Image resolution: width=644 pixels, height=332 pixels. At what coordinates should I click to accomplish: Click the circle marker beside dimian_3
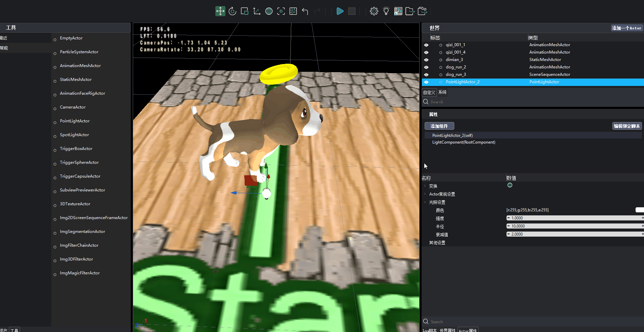tap(441, 60)
